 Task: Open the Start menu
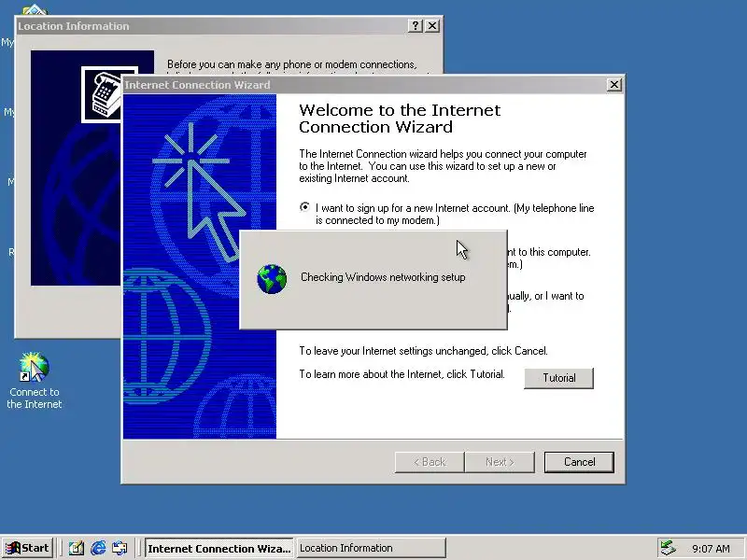[28, 548]
